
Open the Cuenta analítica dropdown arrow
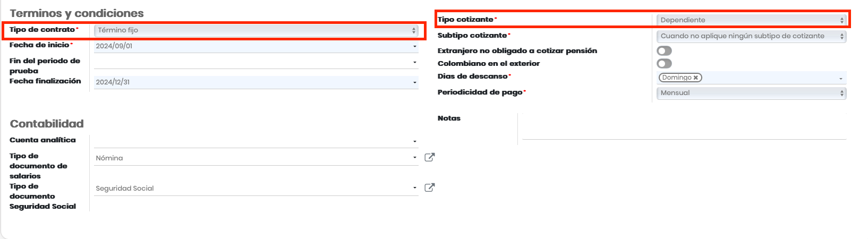click(x=415, y=142)
